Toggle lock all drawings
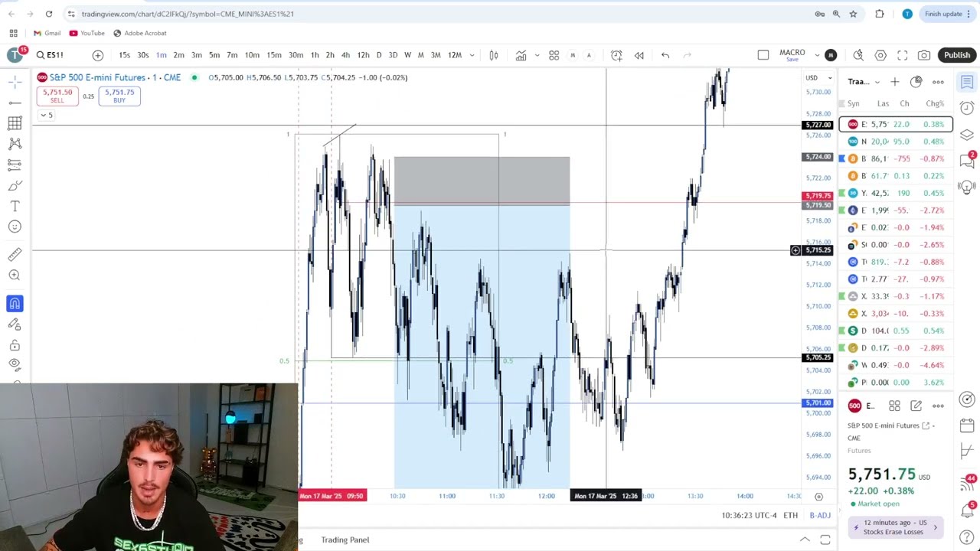The height and width of the screenshot is (551, 980). pyautogui.click(x=15, y=345)
